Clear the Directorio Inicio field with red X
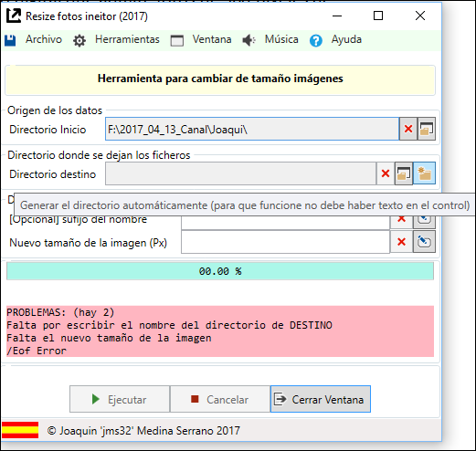 click(x=408, y=129)
